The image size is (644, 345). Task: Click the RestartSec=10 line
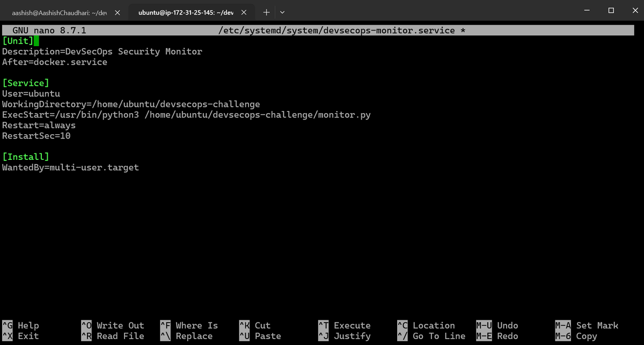[x=36, y=136]
